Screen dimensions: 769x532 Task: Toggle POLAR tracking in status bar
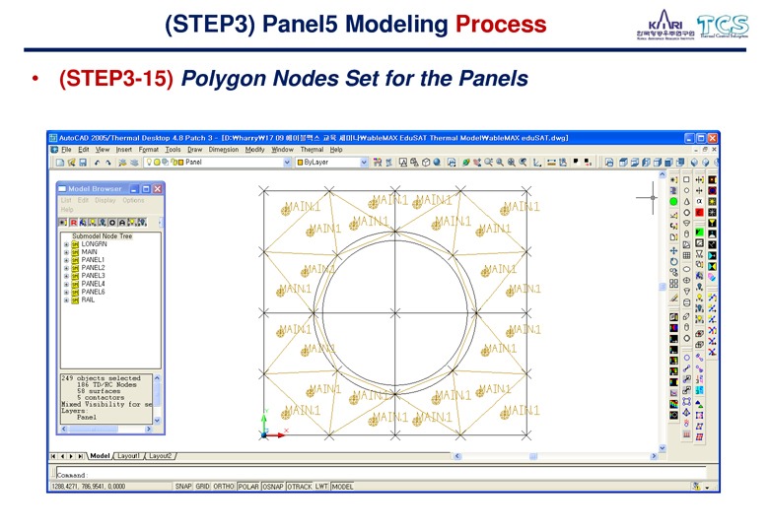coord(248,487)
